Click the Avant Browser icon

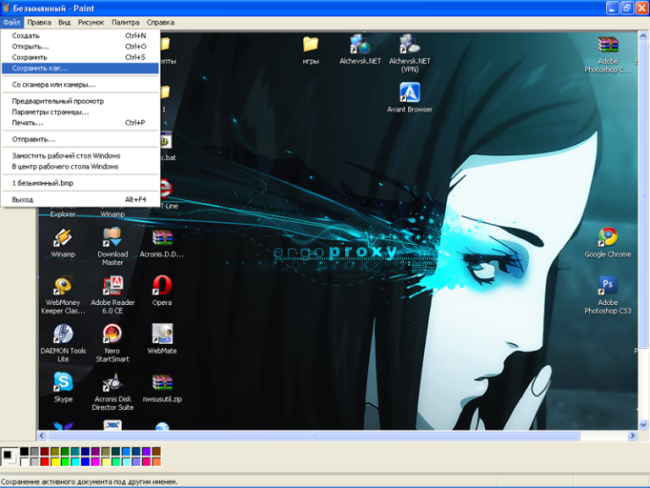(x=410, y=92)
